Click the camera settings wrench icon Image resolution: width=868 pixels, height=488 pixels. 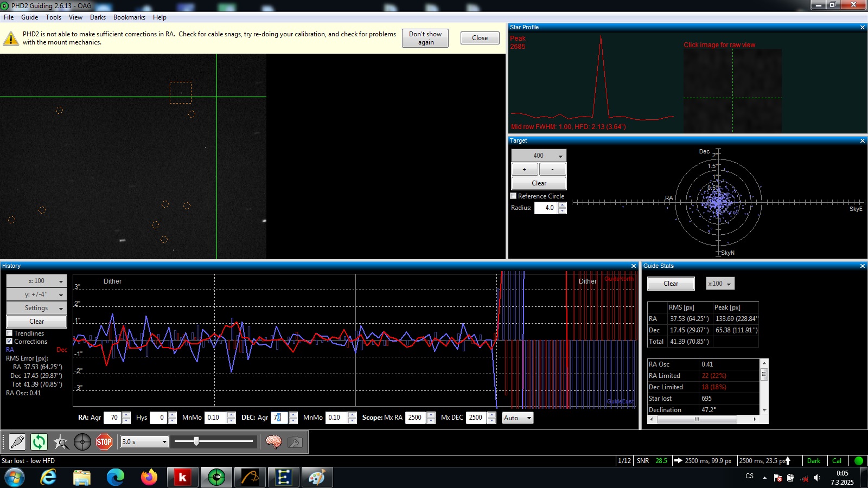coord(295,442)
